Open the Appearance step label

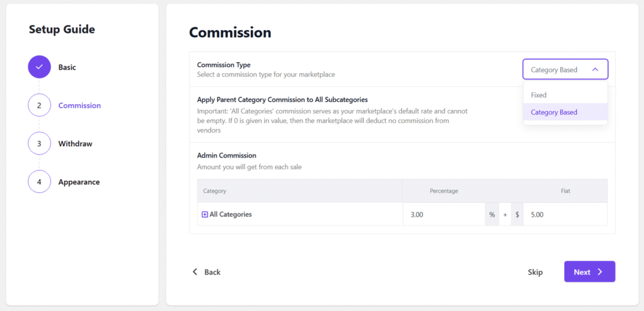[x=79, y=182]
